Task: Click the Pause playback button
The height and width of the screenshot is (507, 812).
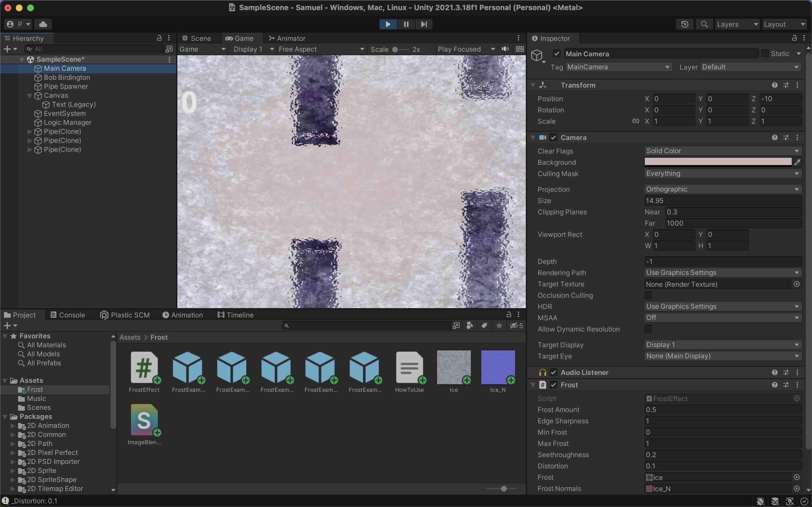Action: pos(406,24)
